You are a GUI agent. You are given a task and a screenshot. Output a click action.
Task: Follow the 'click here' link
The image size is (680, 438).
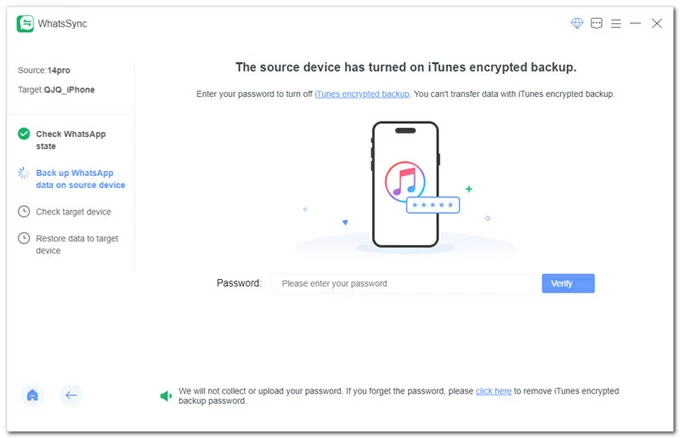(493, 391)
